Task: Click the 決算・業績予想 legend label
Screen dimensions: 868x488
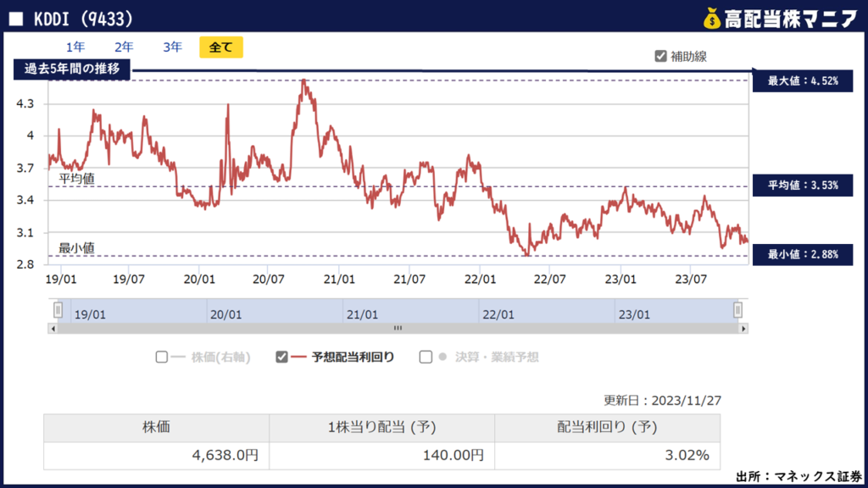Action: click(497, 358)
